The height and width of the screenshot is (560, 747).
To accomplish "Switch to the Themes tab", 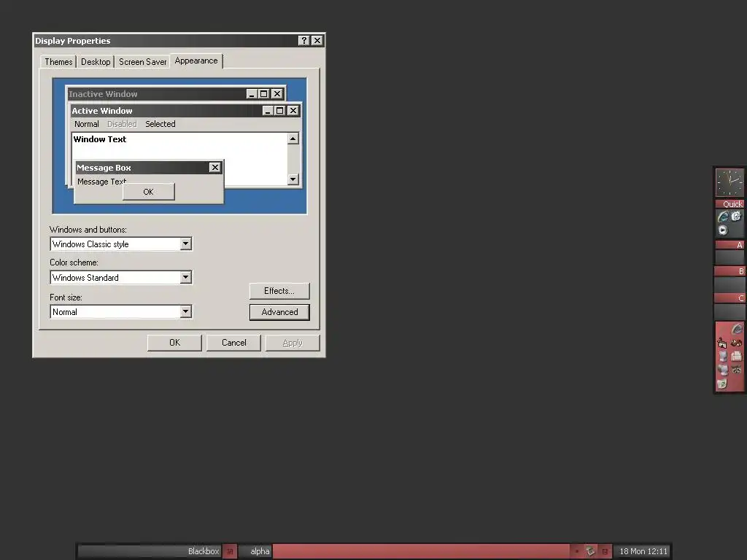I will (58, 62).
